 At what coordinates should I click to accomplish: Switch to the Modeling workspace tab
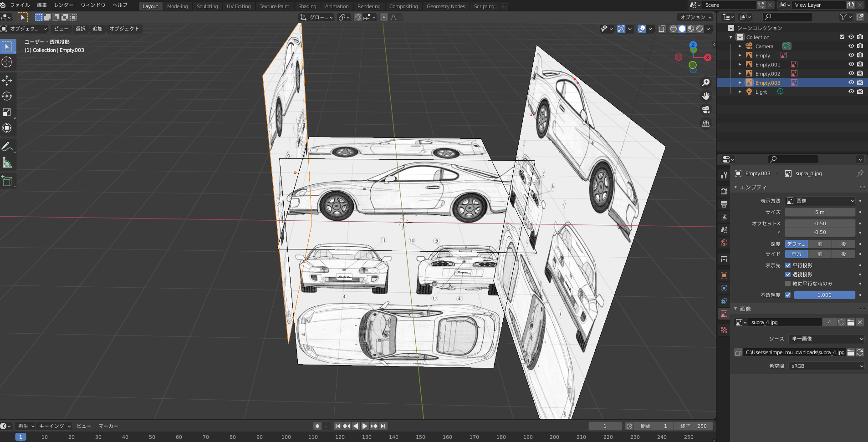point(177,6)
